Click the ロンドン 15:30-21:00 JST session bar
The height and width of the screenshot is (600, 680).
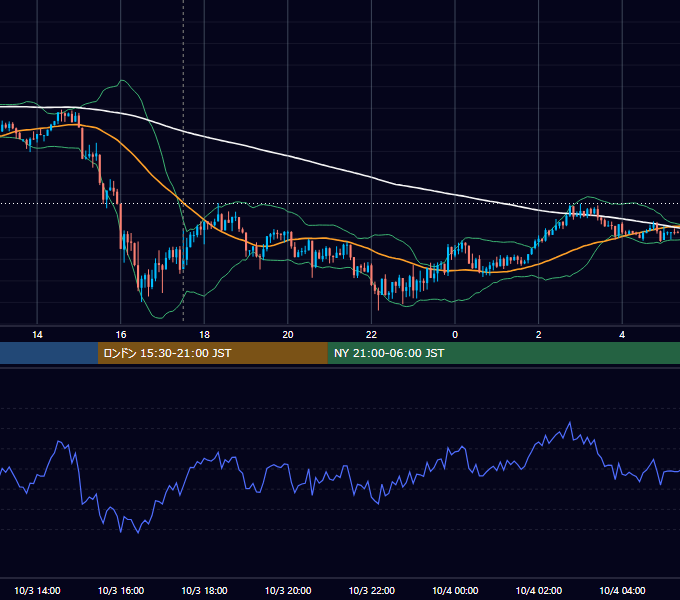[x=212, y=353]
